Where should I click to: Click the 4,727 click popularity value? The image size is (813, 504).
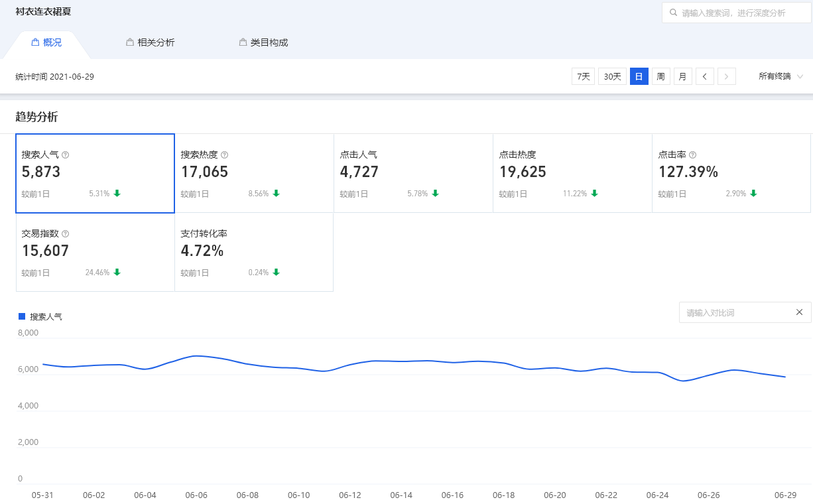[x=359, y=172]
